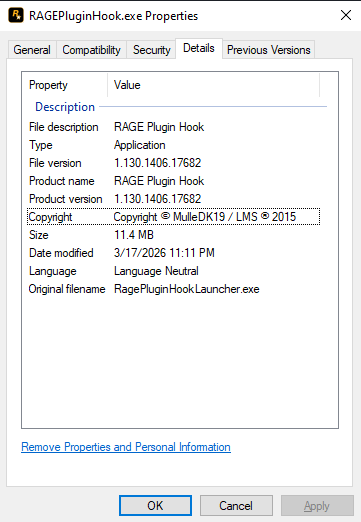Click the 3/17/2026 11:11 PM date value
Image resolution: width=361 pixels, height=522 pixels.
pyautogui.click(x=164, y=253)
